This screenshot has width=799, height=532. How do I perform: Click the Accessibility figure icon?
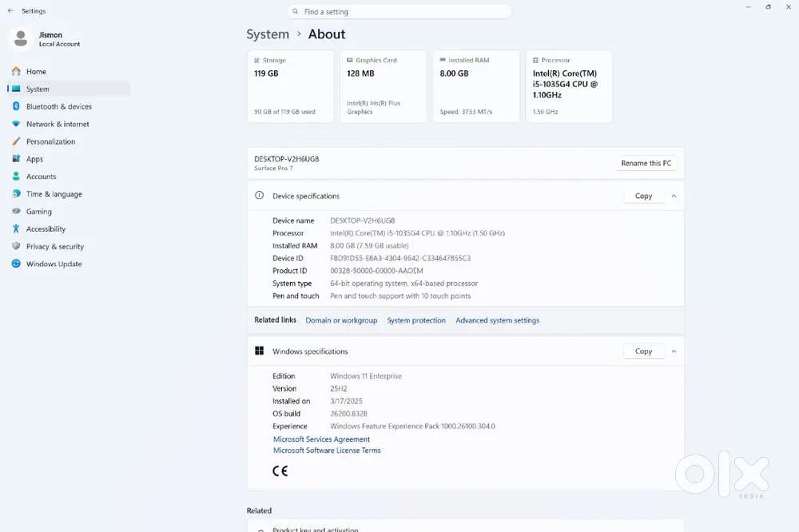click(x=16, y=228)
